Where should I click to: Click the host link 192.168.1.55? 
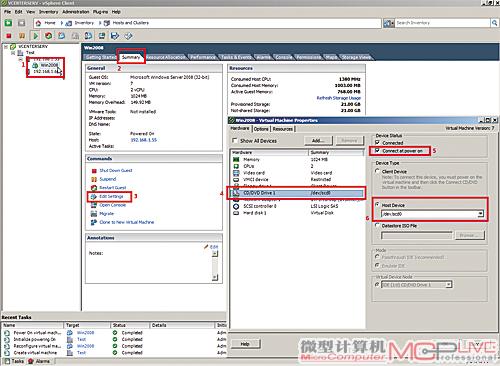144,140
